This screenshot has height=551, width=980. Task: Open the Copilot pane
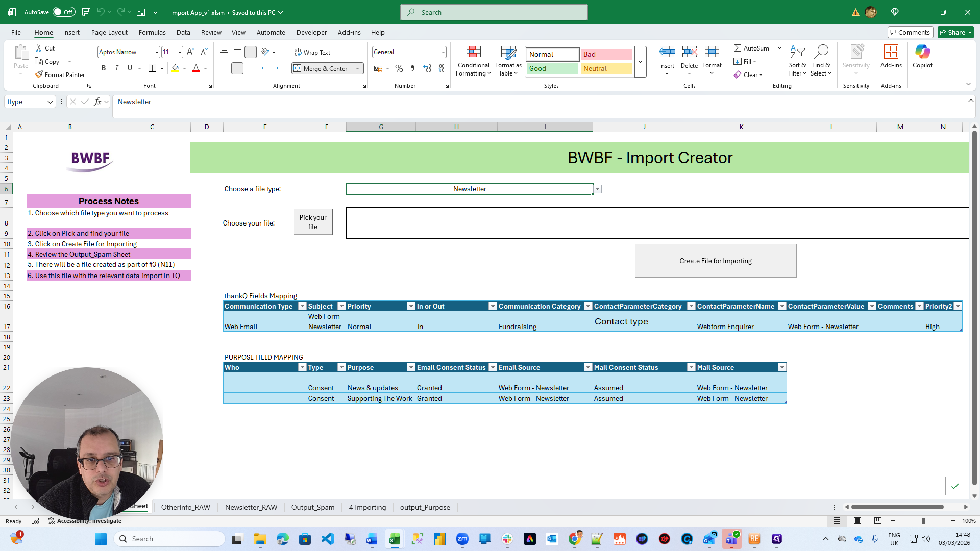click(x=922, y=56)
